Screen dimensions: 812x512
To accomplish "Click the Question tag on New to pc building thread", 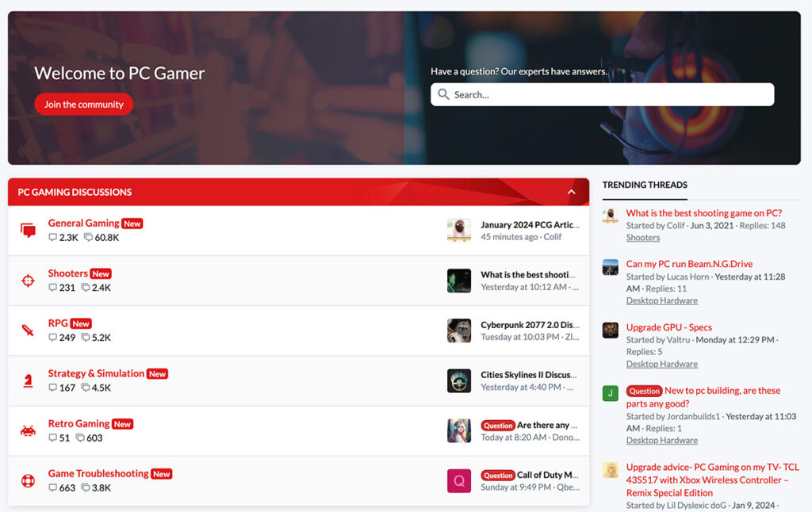I will (644, 391).
